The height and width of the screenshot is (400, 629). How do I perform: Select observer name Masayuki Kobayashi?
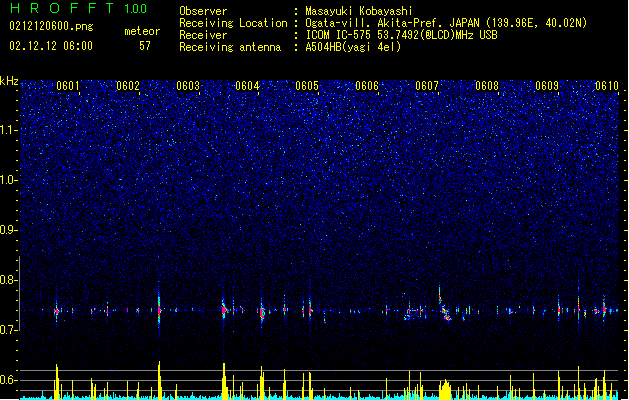(359, 11)
